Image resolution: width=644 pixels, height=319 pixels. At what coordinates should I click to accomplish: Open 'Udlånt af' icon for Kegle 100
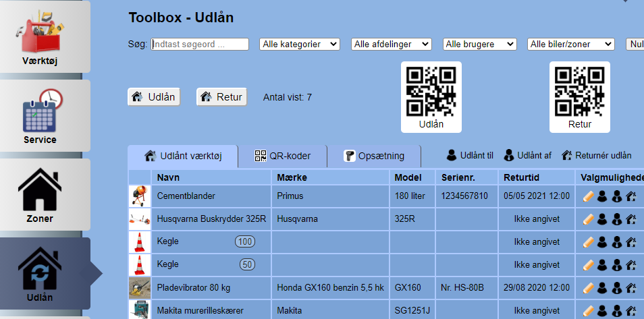[x=616, y=242]
